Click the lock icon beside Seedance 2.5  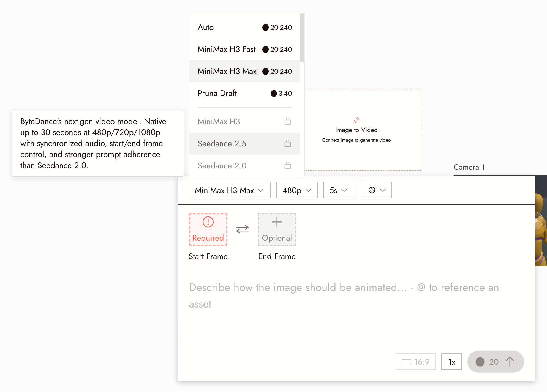(288, 143)
